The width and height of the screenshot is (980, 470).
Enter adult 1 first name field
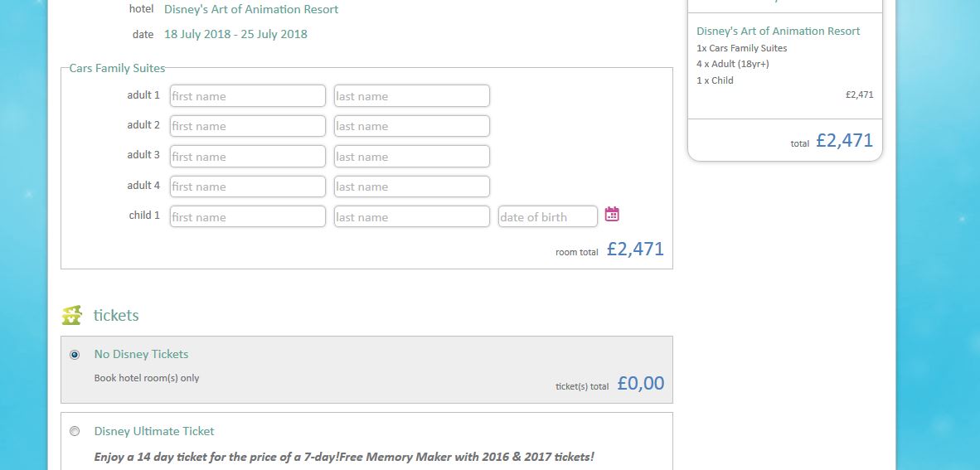[x=247, y=96]
